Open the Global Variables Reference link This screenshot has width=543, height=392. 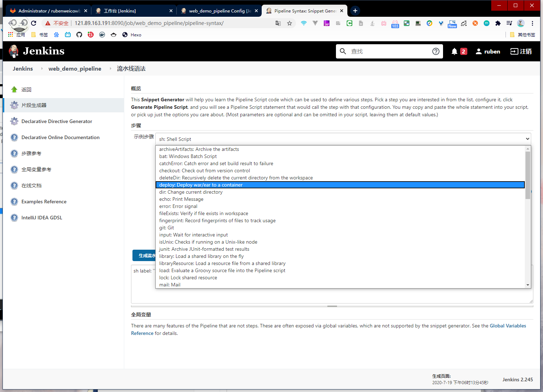[508, 326]
